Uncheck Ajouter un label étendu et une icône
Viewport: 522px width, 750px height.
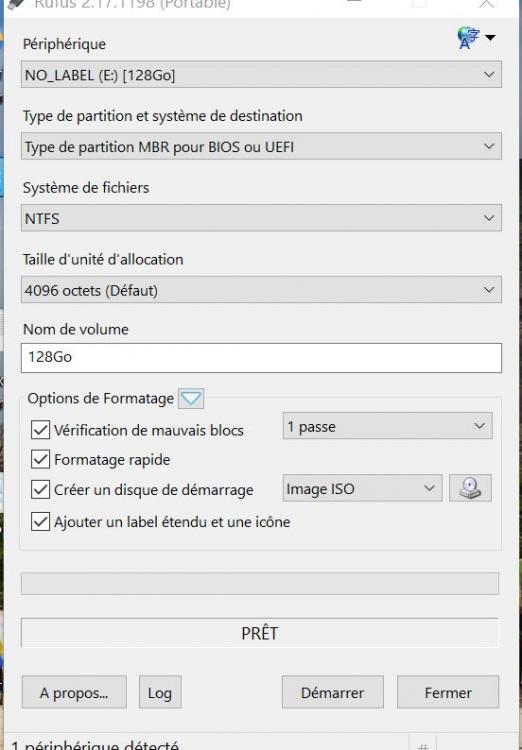(x=40, y=521)
